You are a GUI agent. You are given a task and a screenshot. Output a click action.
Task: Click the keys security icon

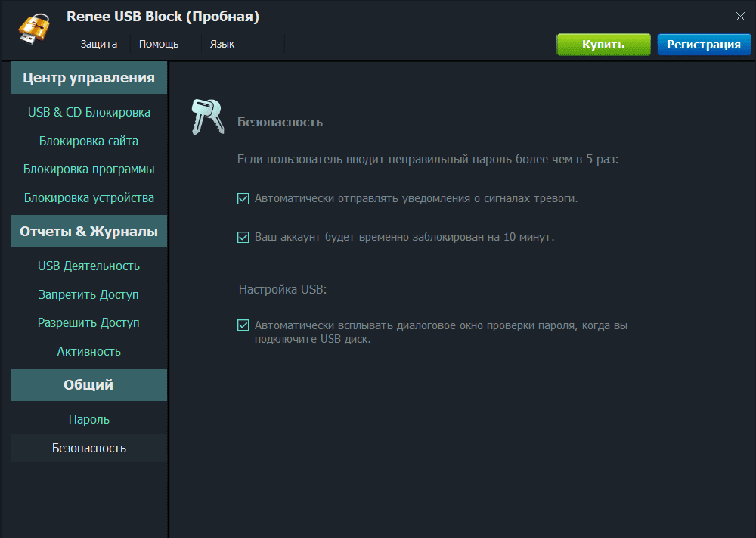(206, 117)
